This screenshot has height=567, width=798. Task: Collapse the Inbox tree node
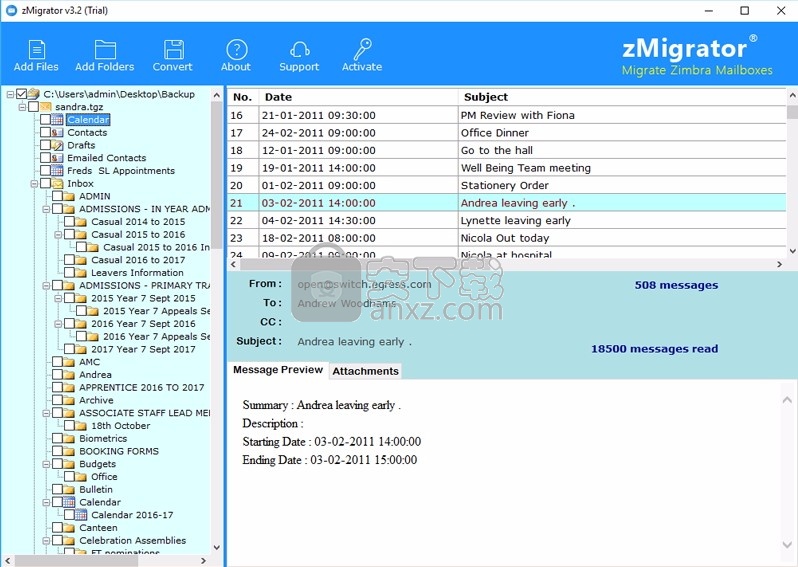(34, 183)
